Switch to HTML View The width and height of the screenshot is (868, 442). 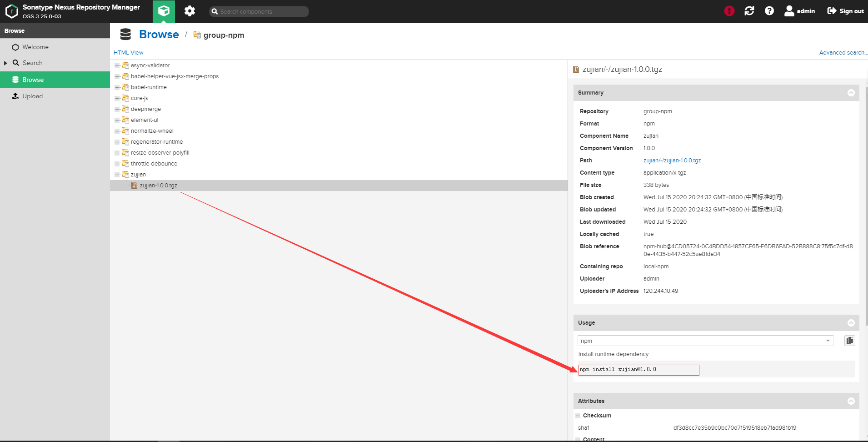[x=128, y=53]
